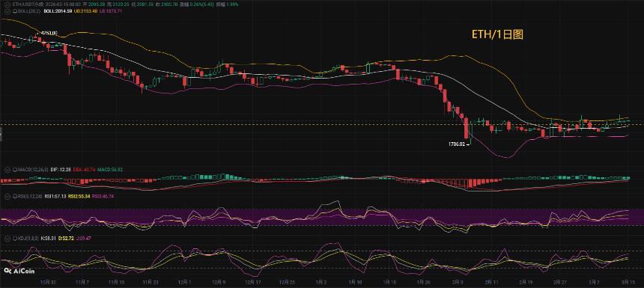Select the BOLL:2014.59 middle band value
644x288 pixels.
[x=58, y=11]
